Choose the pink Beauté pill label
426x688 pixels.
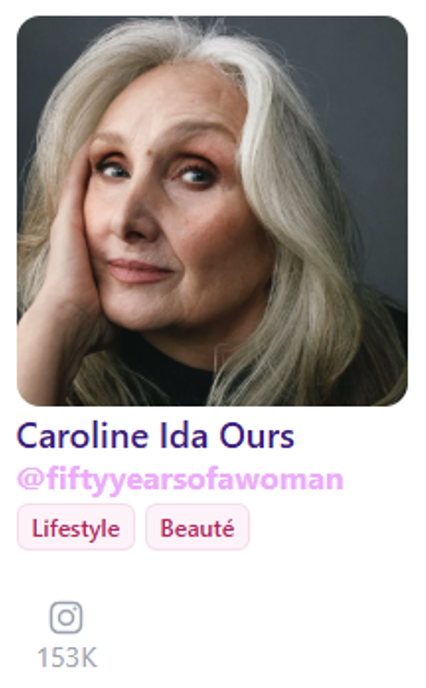pyautogui.click(x=197, y=527)
